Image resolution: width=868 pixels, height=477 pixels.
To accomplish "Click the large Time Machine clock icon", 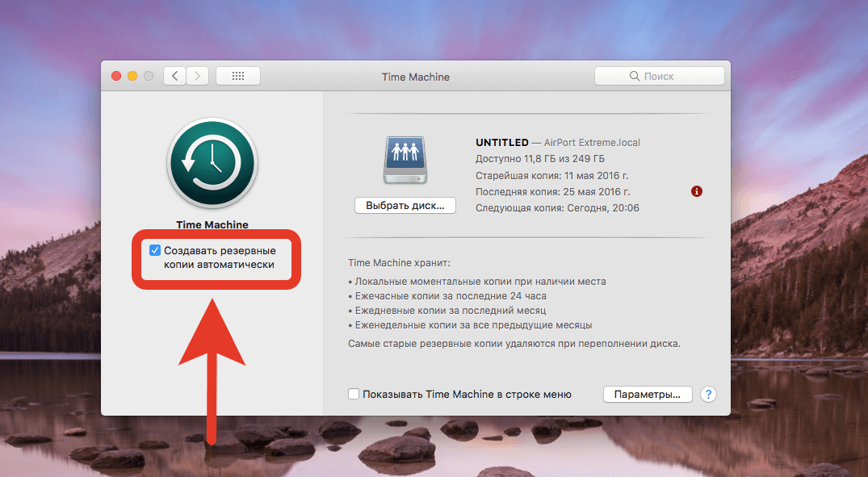I will pyautogui.click(x=212, y=164).
